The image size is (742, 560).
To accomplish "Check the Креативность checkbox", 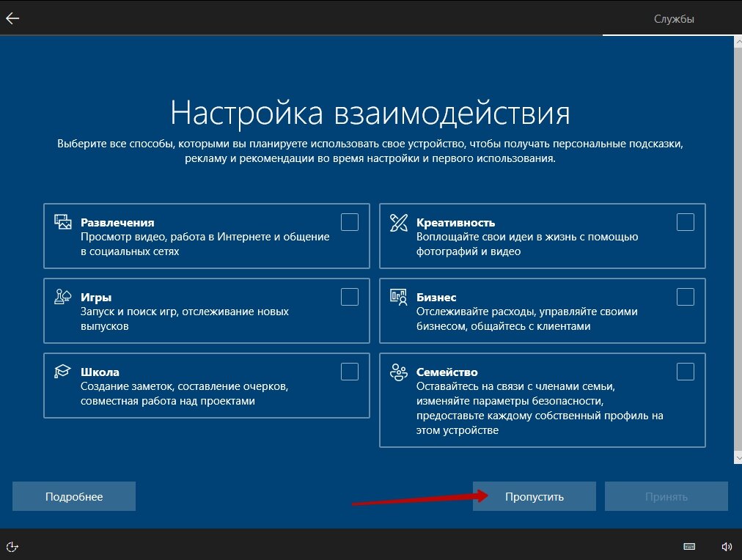I will pos(685,221).
